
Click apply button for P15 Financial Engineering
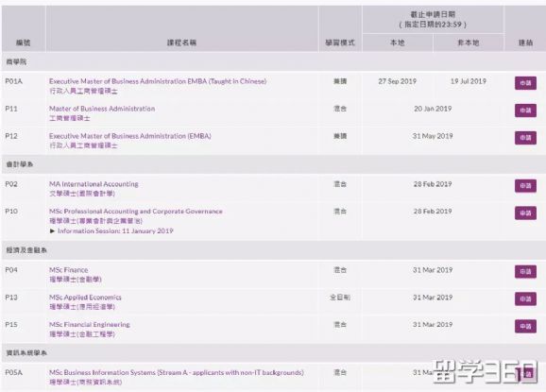tap(525, 326)
